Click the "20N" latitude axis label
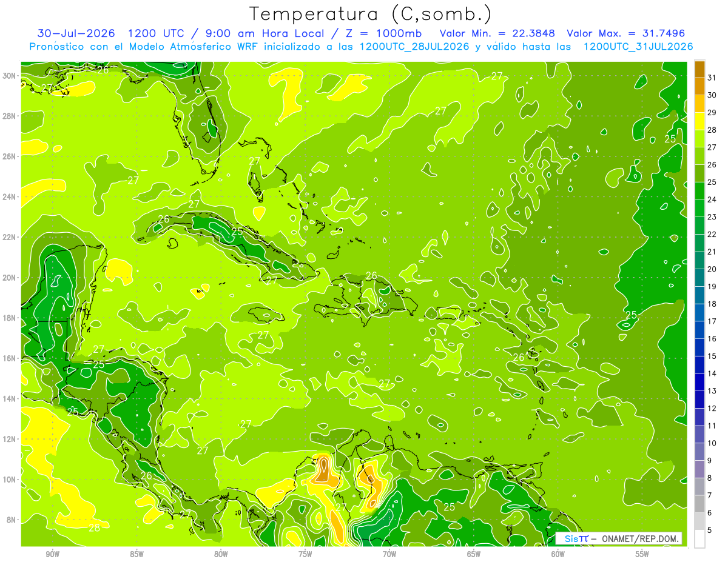 coord(10,278)
